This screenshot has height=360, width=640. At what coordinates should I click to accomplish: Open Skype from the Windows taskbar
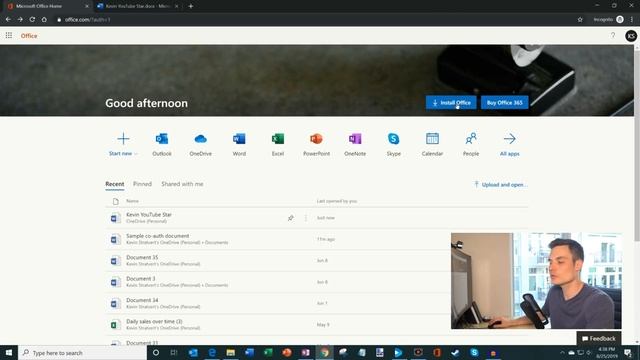pyautogui.click(x=474, y=353)
